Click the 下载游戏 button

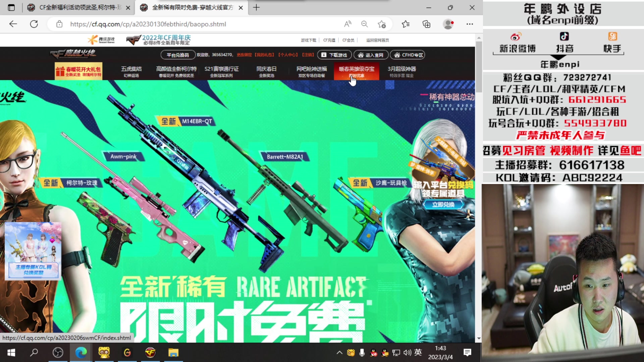click(334, 55)
